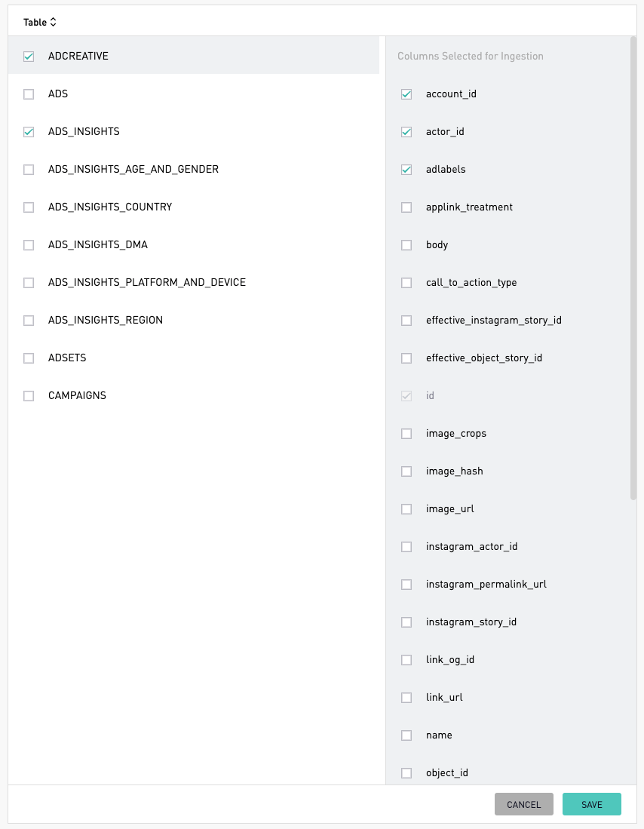Click the columns panel vertical scrollbar
This screenshot has width=644, height=829.
point(633,268)
